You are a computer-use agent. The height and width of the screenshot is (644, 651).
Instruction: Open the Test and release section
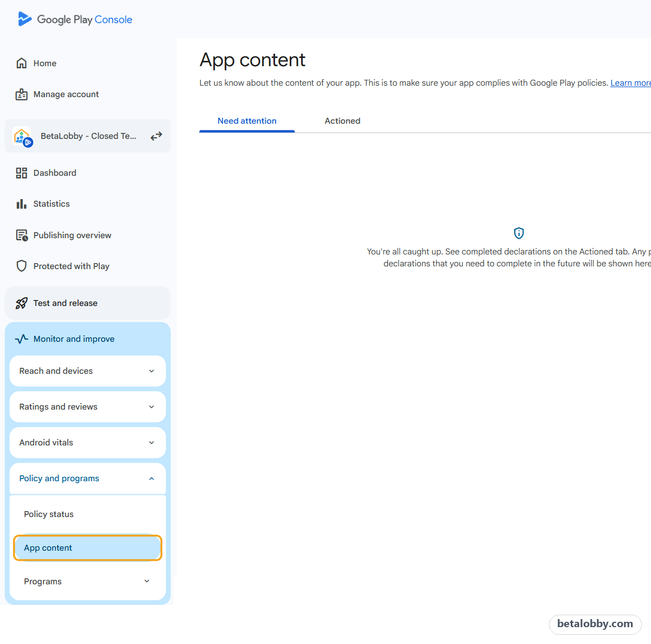click(88, 303)
